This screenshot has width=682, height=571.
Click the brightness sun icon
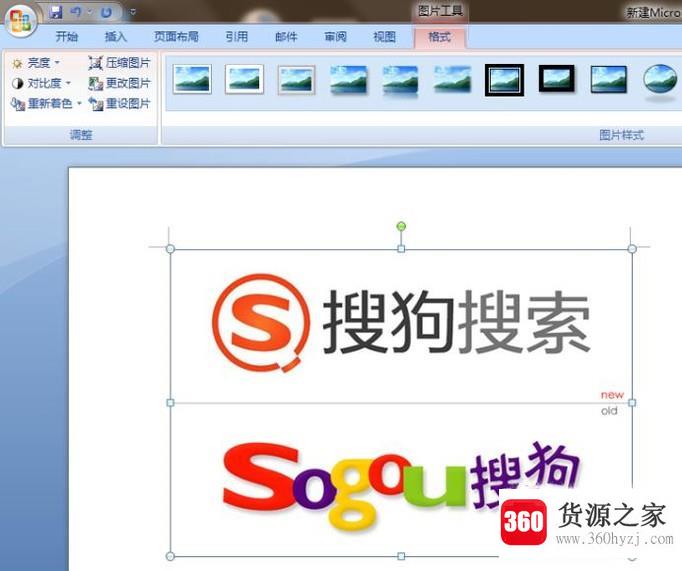pyautogui.click(x=17, y=64)
